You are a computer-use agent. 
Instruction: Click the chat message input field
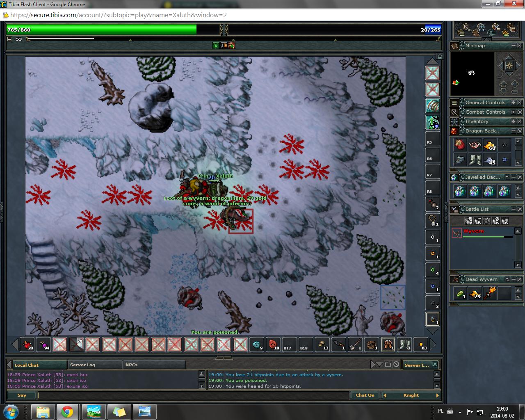pyautogui.click(x=193, y=395)
